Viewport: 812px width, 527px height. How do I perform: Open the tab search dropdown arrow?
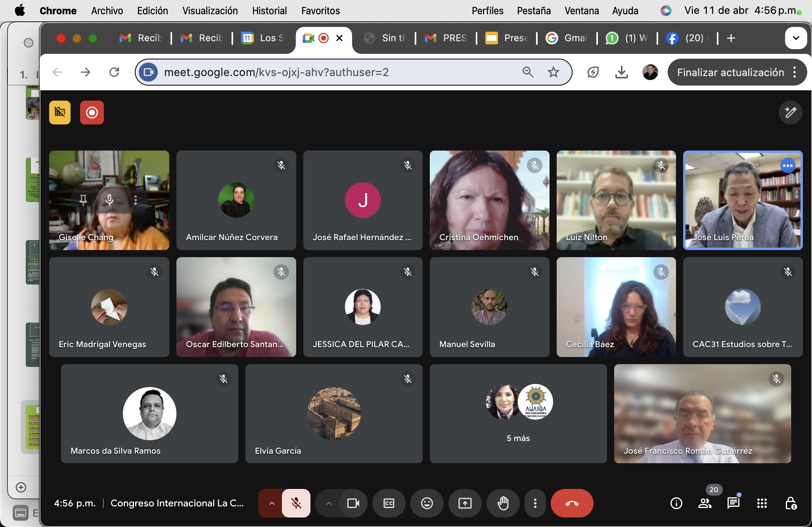[795, 38]
